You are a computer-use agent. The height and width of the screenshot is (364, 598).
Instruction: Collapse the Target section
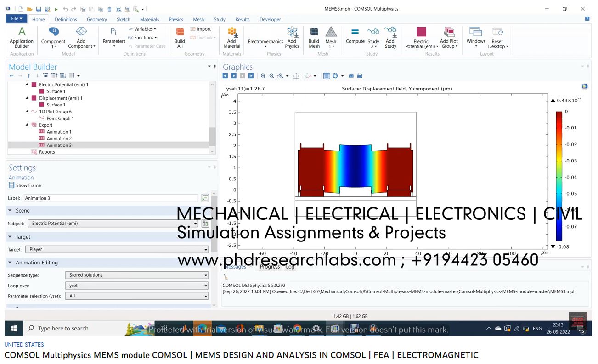pos(10,237)
